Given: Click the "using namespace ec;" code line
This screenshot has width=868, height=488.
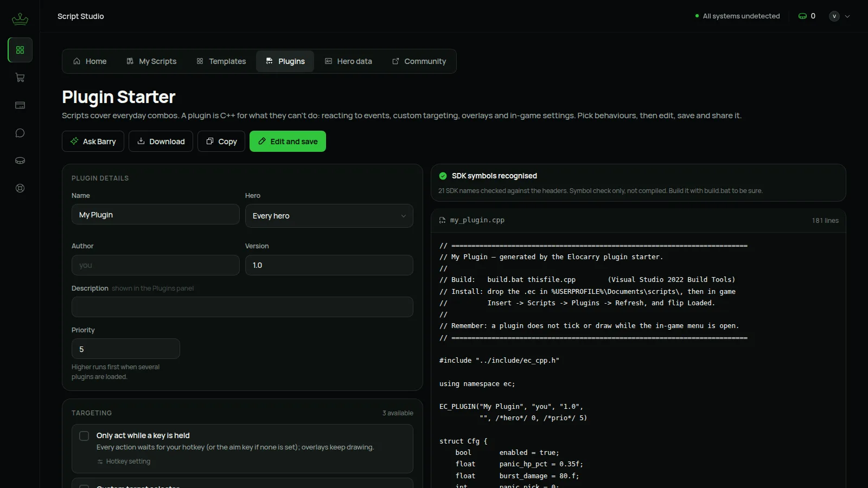Looking at the screenshot, I should pyautogui.click(x=477, y=383).
